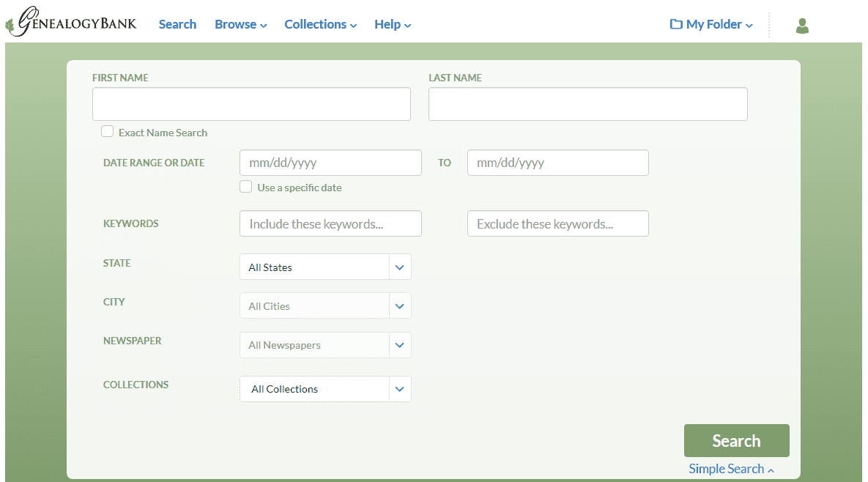
Task: Focus the First Name input field
Action: [251, 104]
